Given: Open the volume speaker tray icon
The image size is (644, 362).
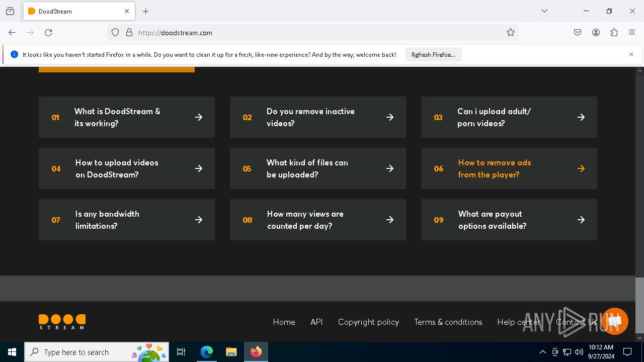Looking at the screenshot, I should click(x=579, y=352).
